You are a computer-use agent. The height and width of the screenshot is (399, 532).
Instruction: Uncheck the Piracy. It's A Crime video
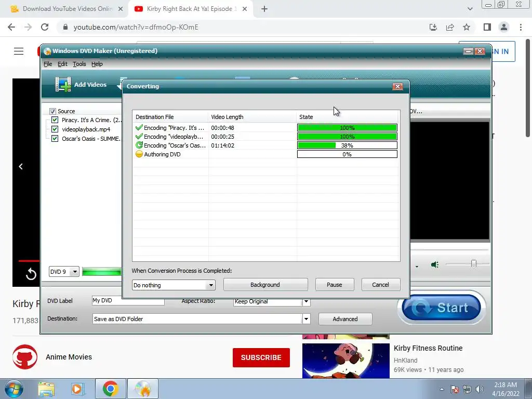55,120
